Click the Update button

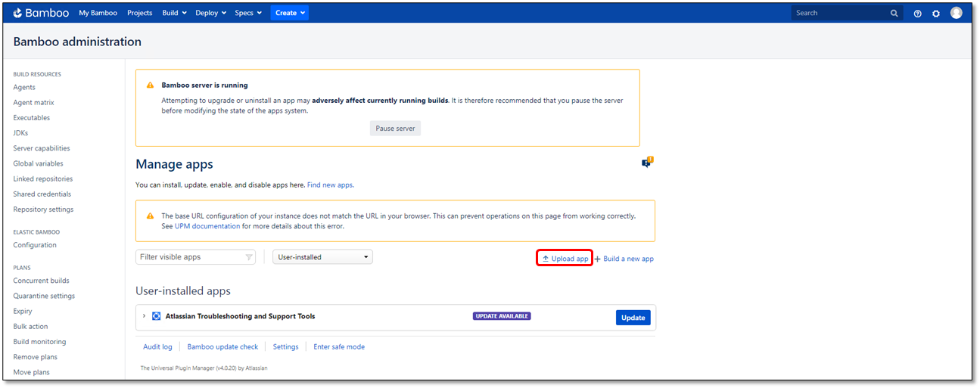(x=633, y=318)
